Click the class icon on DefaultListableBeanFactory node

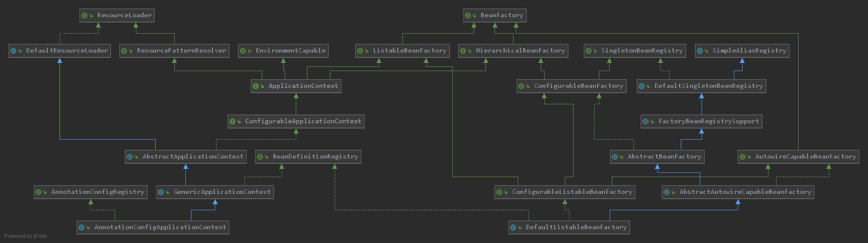point(513,227)
